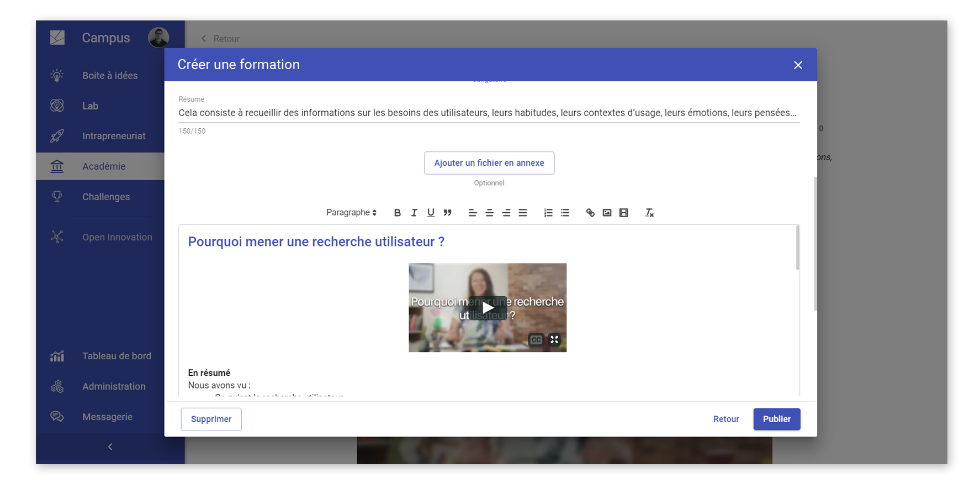Click the Supprimer button
980x483 pixels.
(211, 419)
